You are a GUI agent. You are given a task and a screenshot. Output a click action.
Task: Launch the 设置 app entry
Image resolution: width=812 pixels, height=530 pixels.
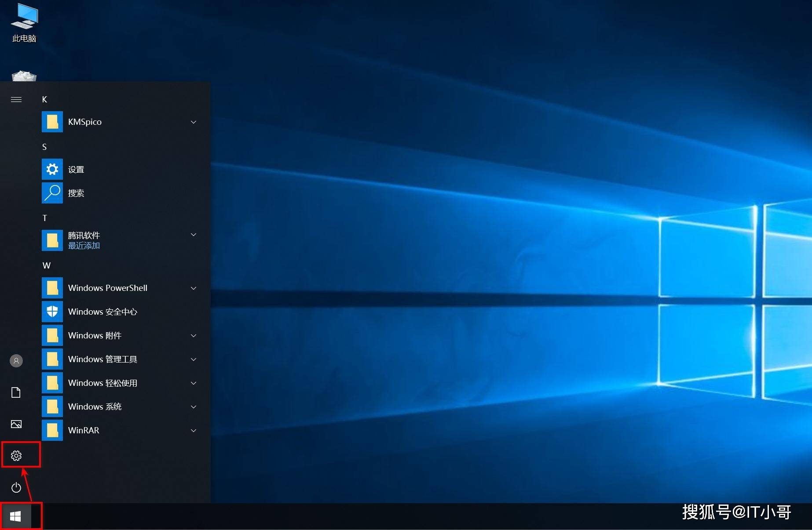click(x=121, y=169)
